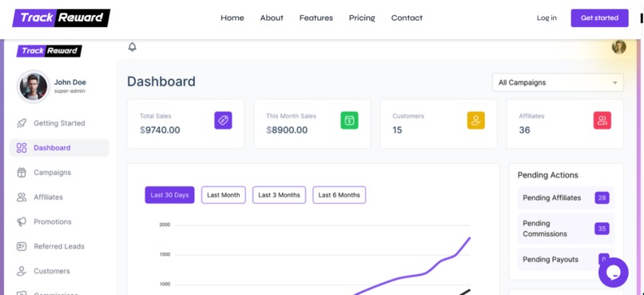The height and width of the screenshot is (295, 644).
Task: Click the Referred Leads card icon
Action: 22,246
